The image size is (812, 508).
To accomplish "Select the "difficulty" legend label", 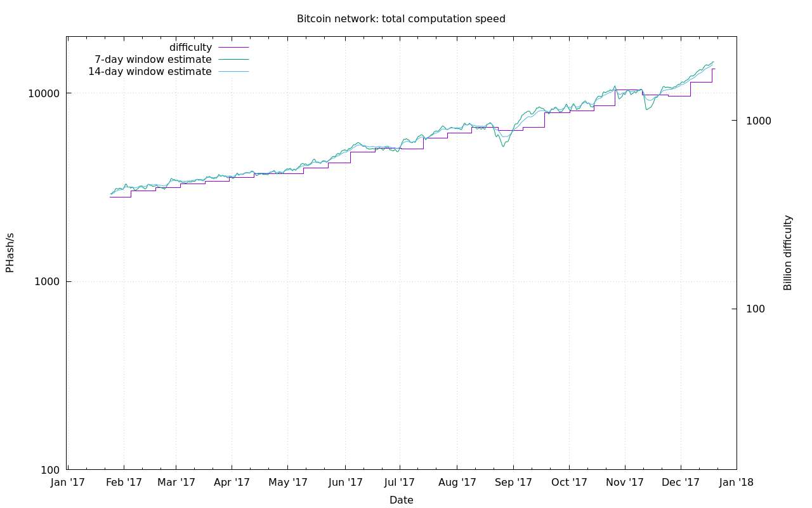I will [190, 48].
